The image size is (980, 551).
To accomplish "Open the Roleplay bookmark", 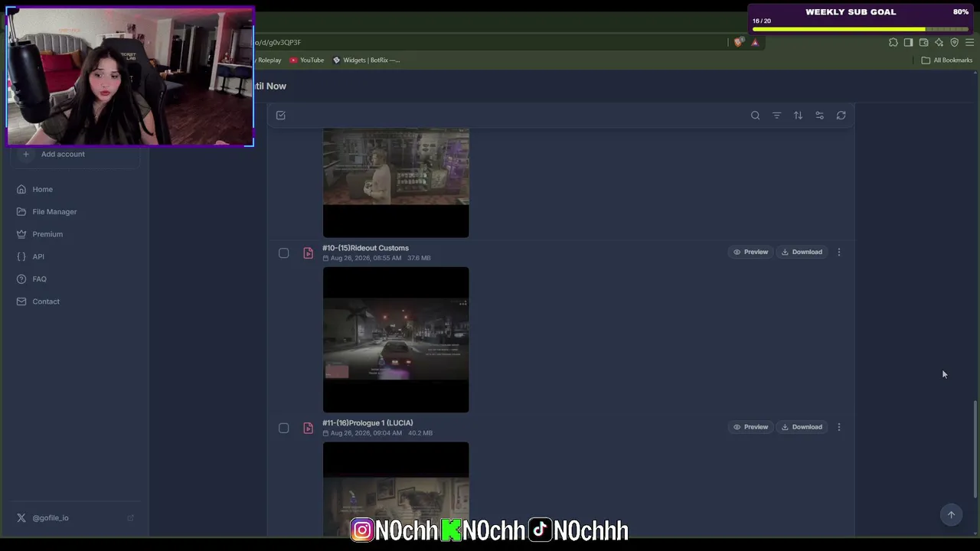I will [268, 60].
